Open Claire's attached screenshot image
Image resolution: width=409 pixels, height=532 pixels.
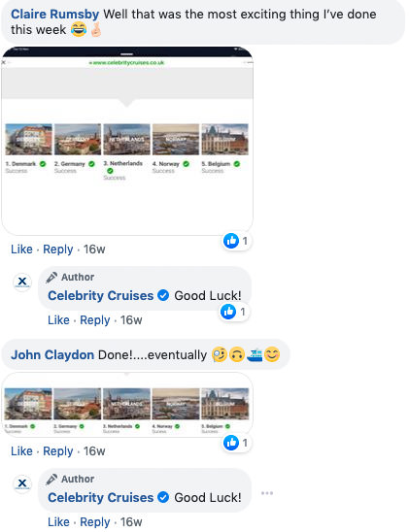[127, 141]
